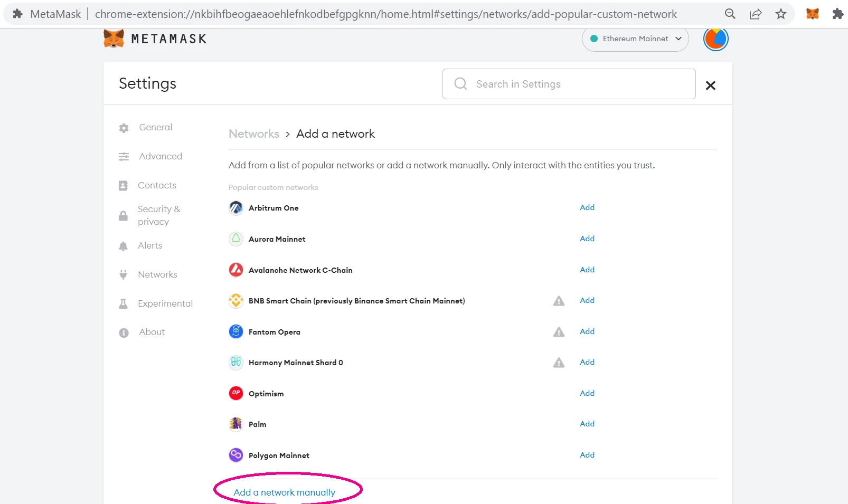The height and width of the screenshot is (504, 848).
Task: Click the Harmony warning triangle
Action: (x=559, y=363)
